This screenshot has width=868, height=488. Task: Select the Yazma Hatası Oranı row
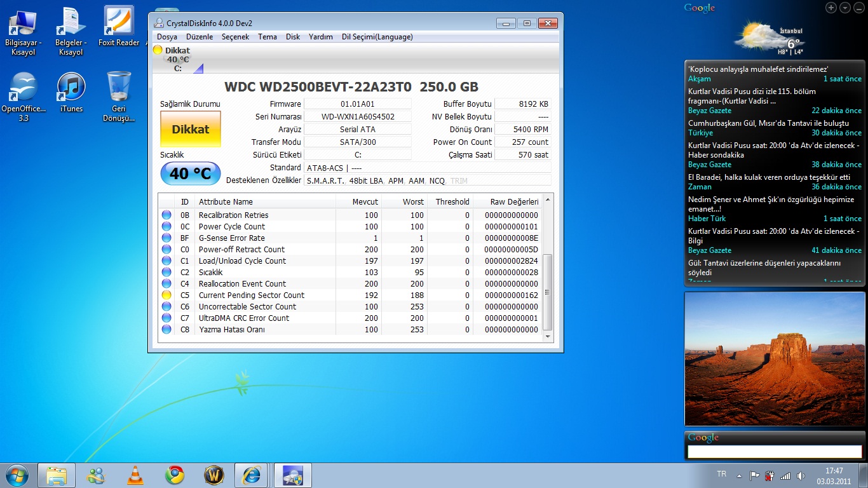pos(350,330)
